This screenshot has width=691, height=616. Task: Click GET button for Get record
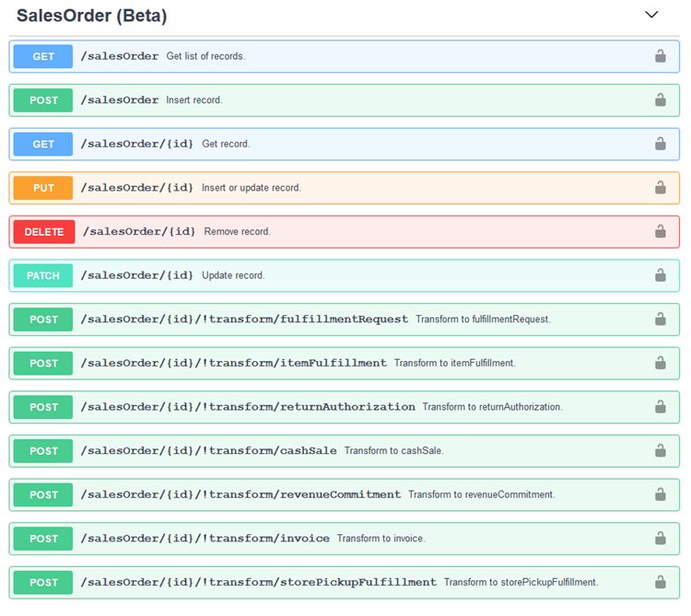tap(43, 144)
